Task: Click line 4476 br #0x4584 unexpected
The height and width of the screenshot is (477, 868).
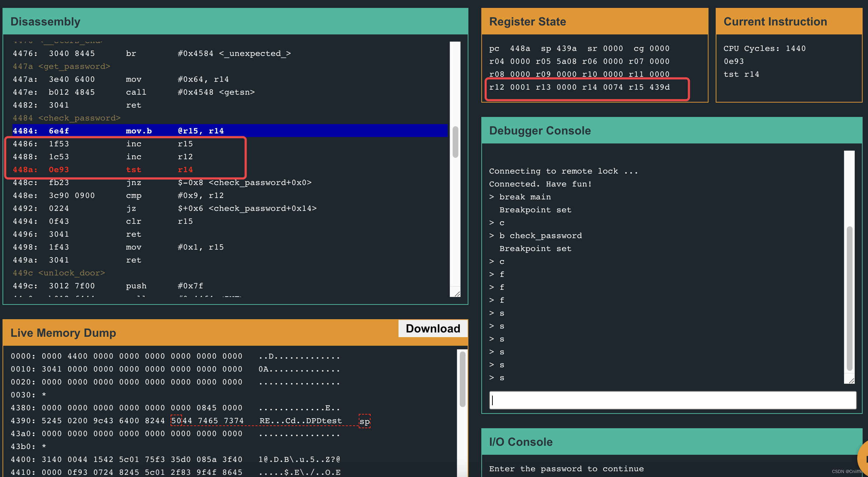Action: coord(230,53)
